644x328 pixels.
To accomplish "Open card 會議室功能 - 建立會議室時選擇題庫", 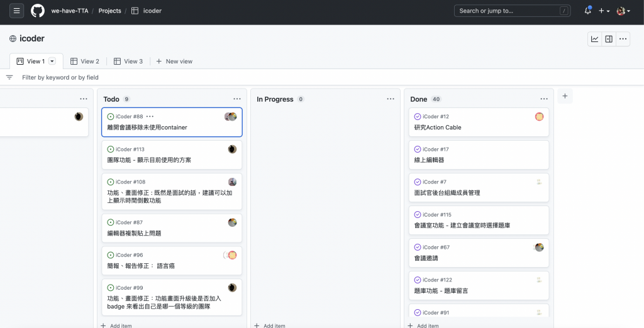I will click(462, 226).
